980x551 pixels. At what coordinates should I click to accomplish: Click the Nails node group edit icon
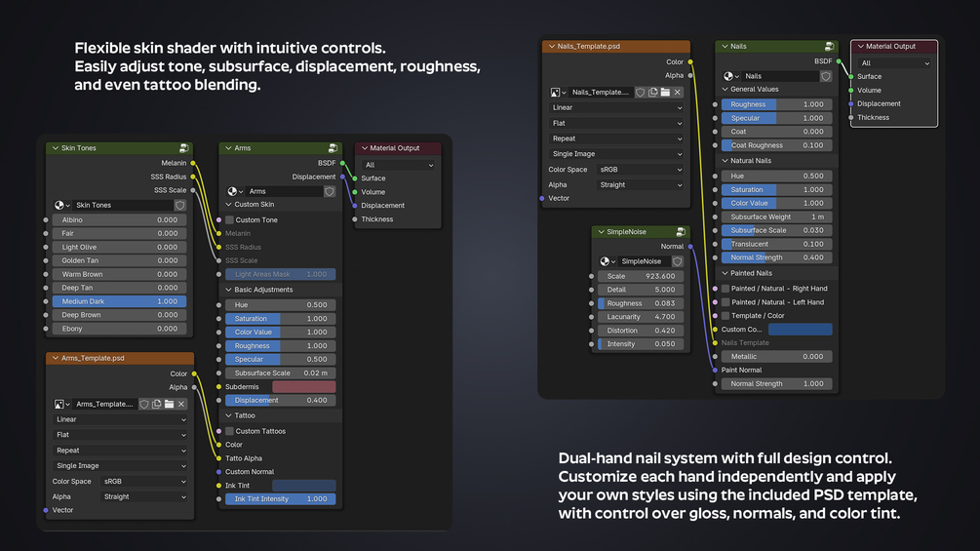click(x=829, y=46)
